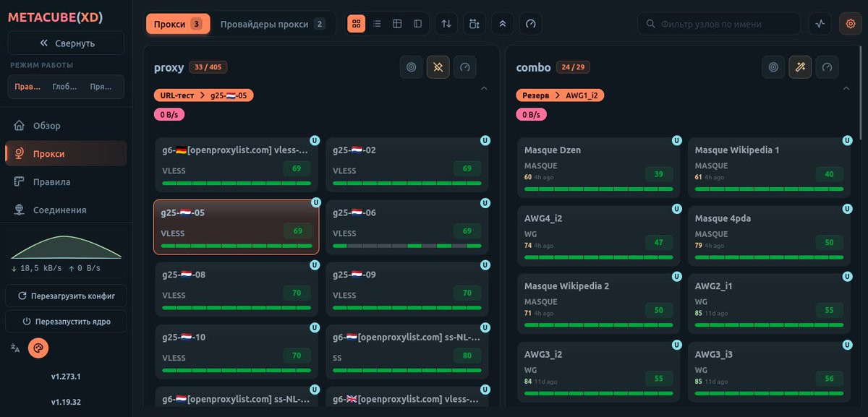Screen dimensions: 868x417
Task: Select the g25-06 proxy card
Action: pyautogui.click(x=407, y=227)
